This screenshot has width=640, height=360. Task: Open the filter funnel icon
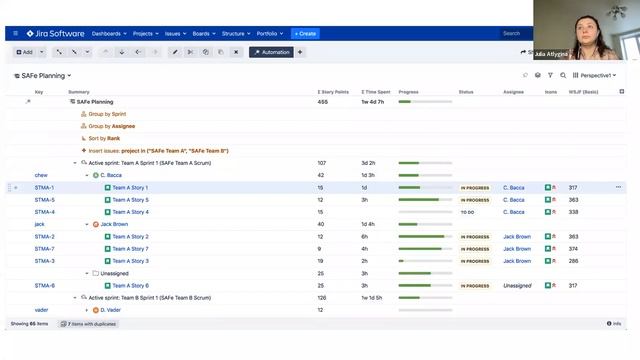coord(550,76)
